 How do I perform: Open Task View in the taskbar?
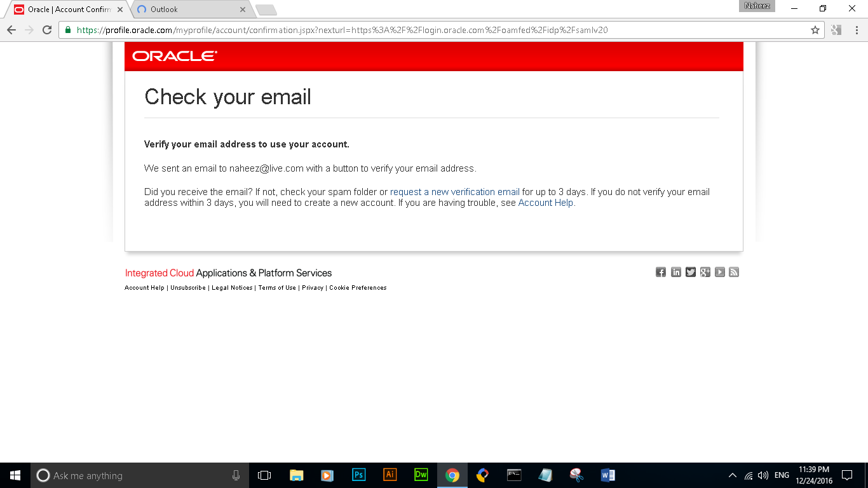click(x=264, y=475)
